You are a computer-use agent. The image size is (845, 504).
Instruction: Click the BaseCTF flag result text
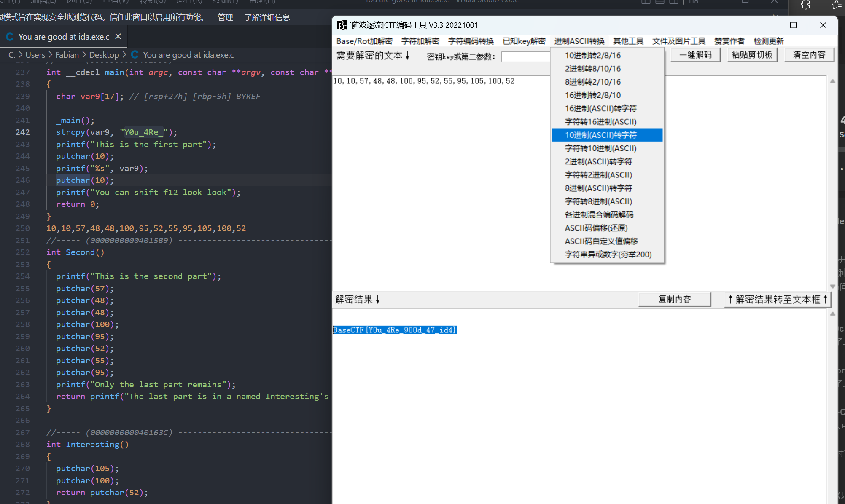[395, 330]
